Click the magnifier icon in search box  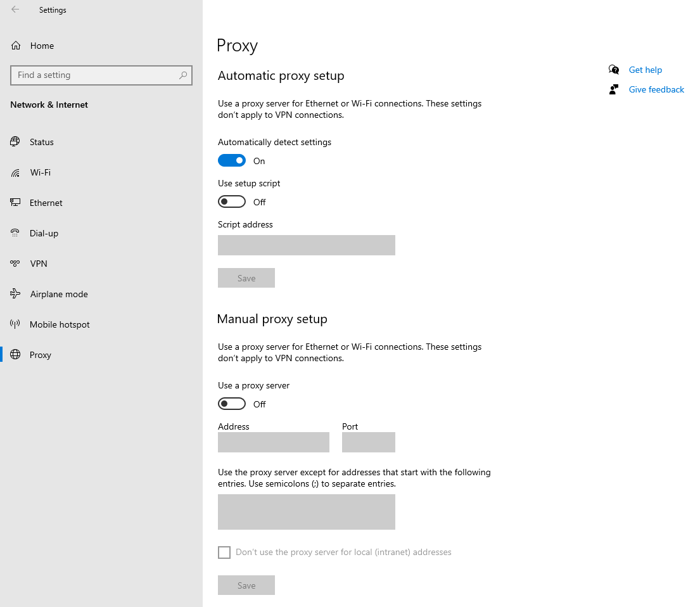(183, 75)
